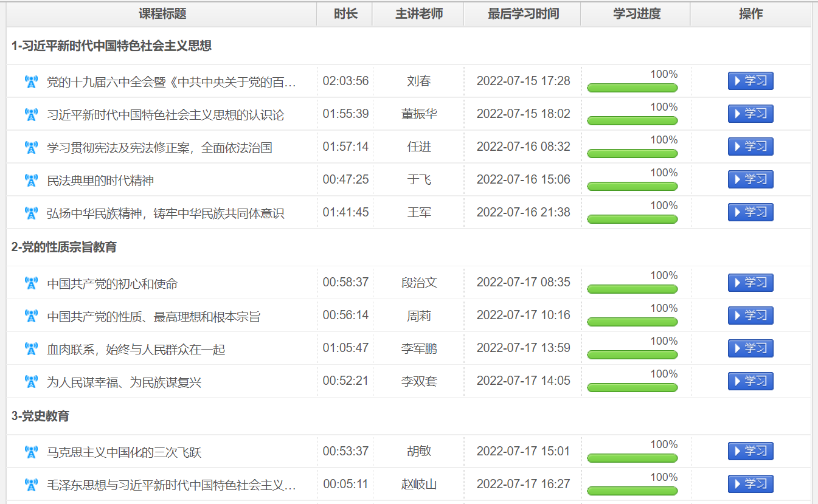The width and height of the screenshot is (818, 504).
Task: Click duration value 02:03:56
Action: click(345, 81)
